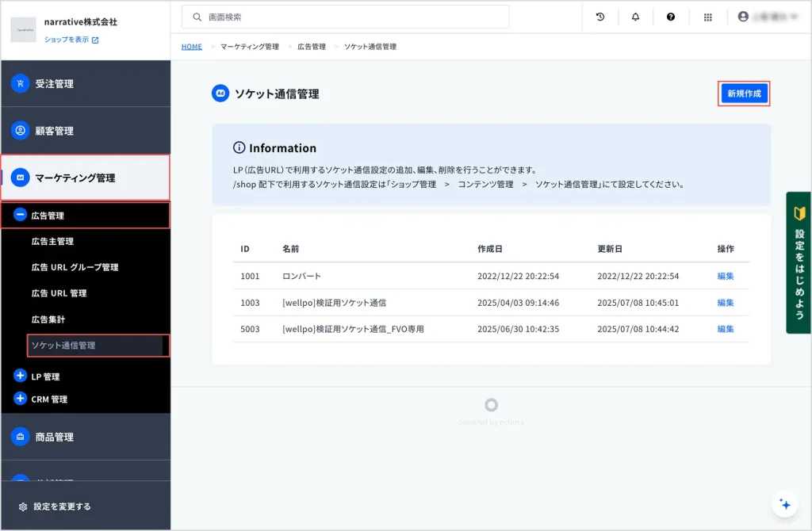Click the 新規作成 button
The height and width of the screenshot is (531, 812).
[744, 94]
